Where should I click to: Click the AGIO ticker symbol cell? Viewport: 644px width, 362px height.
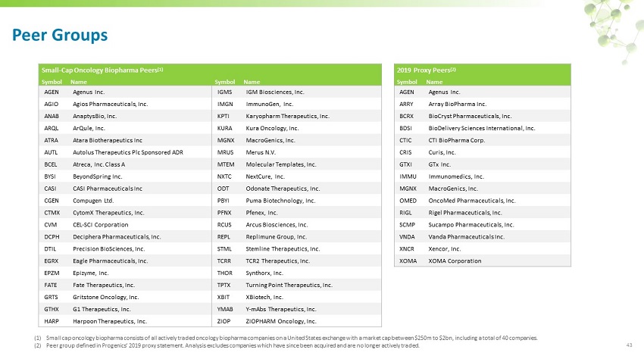click(x=52, y=104)
